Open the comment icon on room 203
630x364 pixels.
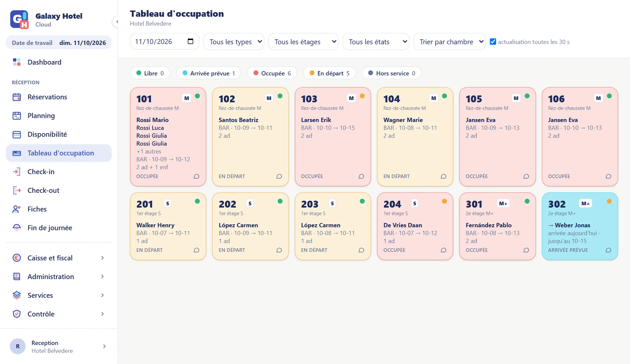coord(361,250)
